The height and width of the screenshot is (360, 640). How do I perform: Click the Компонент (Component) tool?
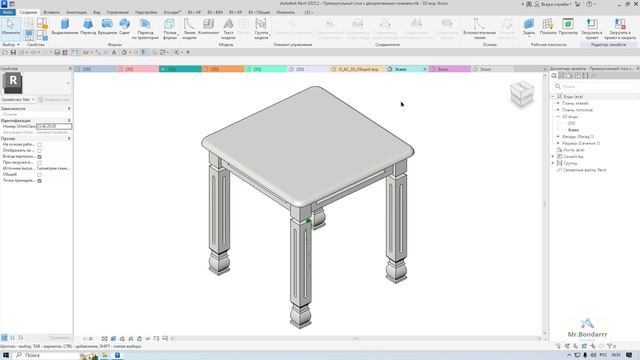click(209, 27)
